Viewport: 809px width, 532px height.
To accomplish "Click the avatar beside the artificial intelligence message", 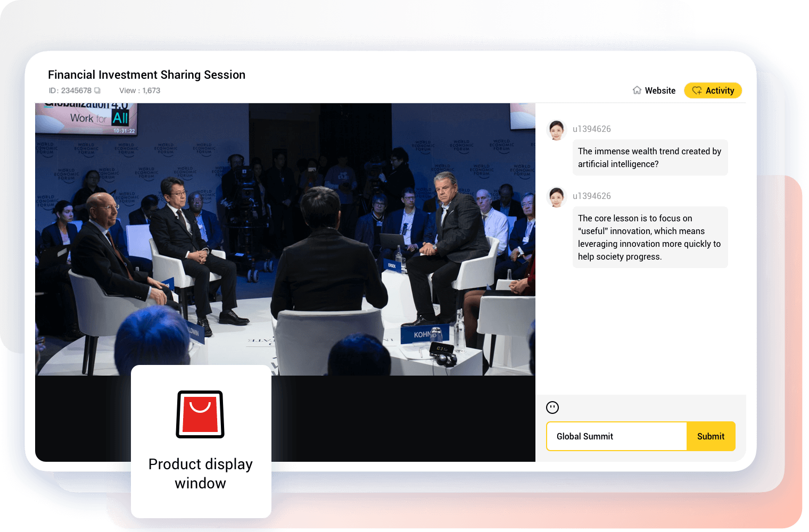I will (557, 130).
